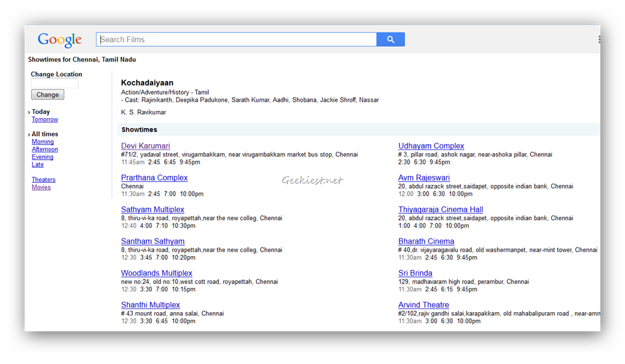Open Thiyagaraja Cinema Hall link
The image size is (625, 364).
441,210
